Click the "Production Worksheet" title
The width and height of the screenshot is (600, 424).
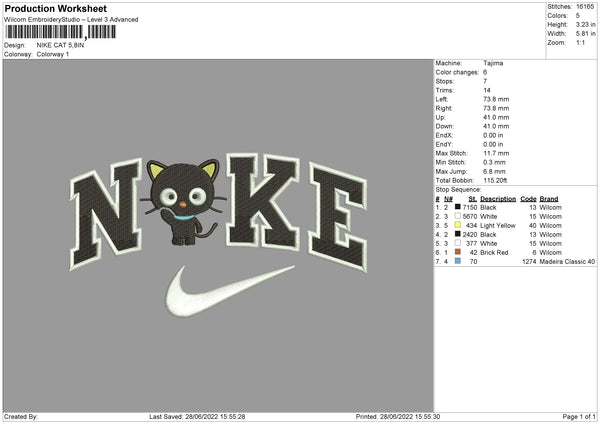[55, 8]
